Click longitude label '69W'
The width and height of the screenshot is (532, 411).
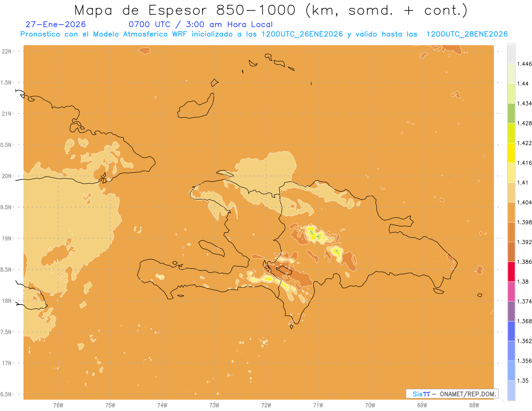point(422,405)
